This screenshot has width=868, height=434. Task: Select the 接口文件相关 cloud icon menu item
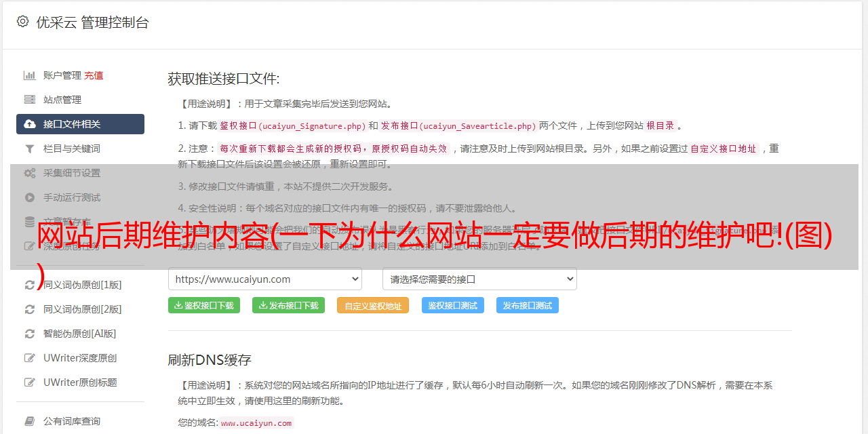[x=80, y=124]
